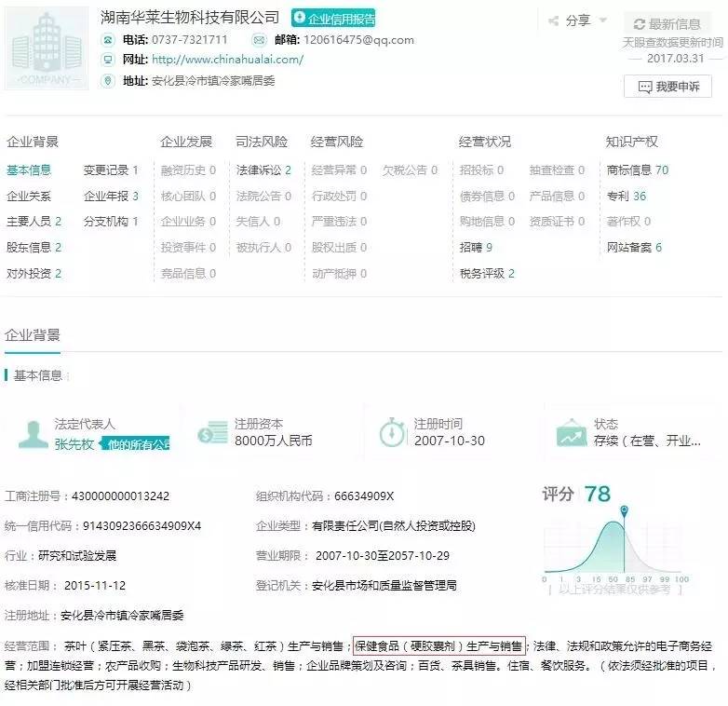Image resolution: width=728 pixels, height=706 pixels.
Task: Open 主要人员 2 section
Action: (x=34, y=221)
